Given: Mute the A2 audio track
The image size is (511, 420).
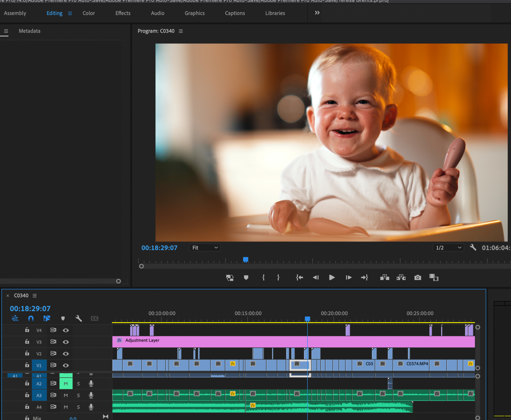Looking at the screenshot, I should tap(65, 383).
